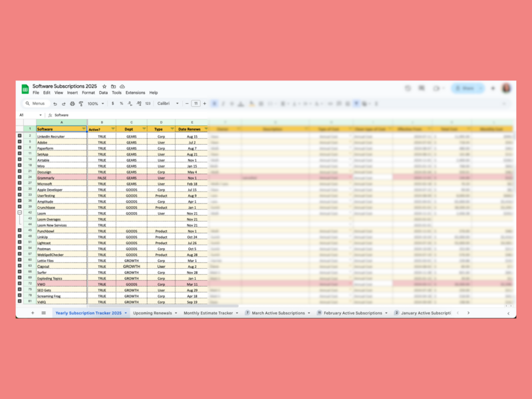Viewport: 532px width, 399px height.
Task: Open filter dropdown on Dept header
Action: coord(144,129)
